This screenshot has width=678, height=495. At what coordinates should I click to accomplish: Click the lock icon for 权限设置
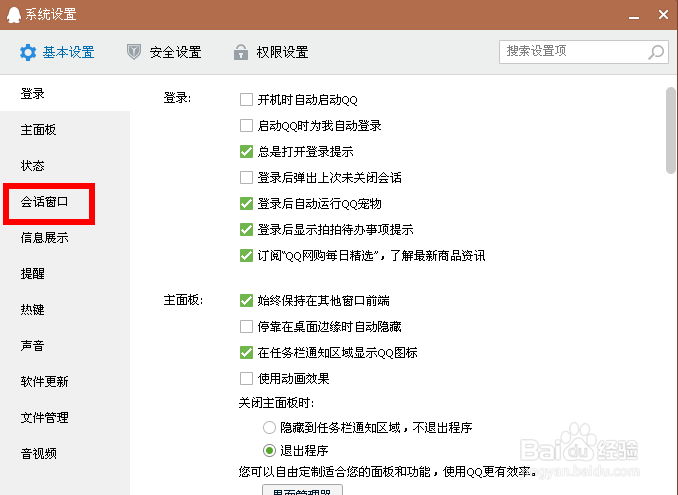point(241,52)
